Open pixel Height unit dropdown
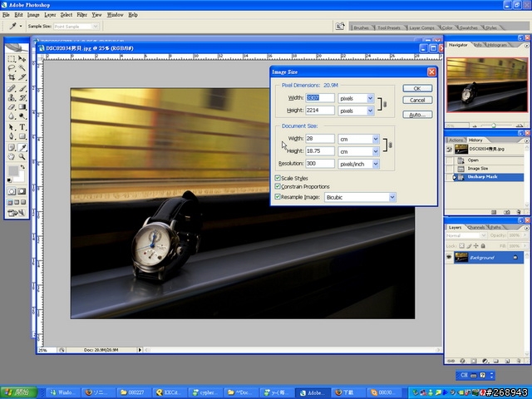This screenshot has width=532, height=399. click(x=370, y=111)
